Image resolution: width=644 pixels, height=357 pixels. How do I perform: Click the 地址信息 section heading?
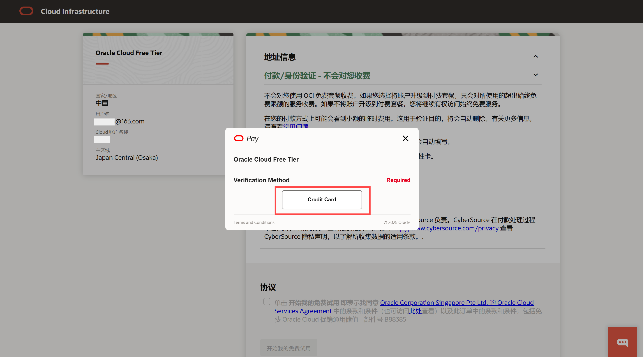280,57
